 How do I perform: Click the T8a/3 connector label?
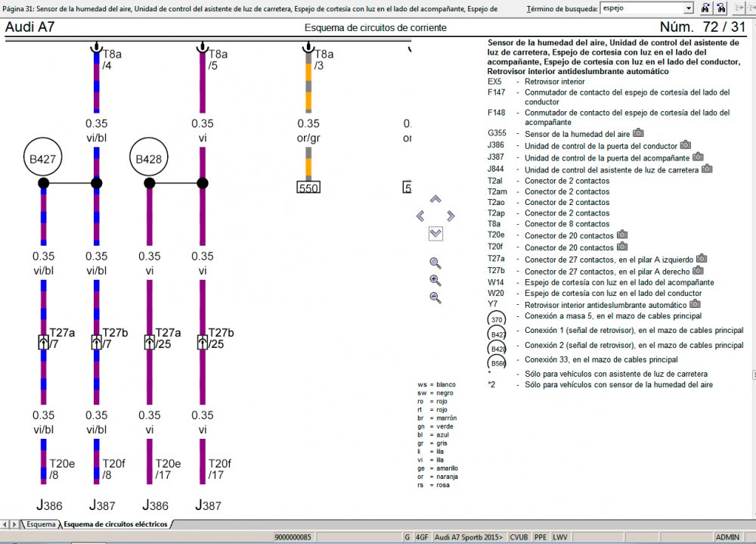click(324, 59)
